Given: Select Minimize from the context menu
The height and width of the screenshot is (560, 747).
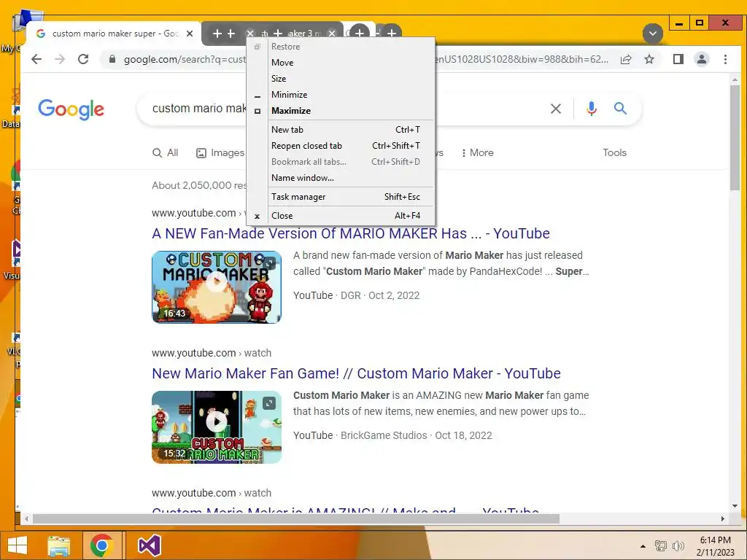Looking at the screenshot, I should tap(340, 94).
